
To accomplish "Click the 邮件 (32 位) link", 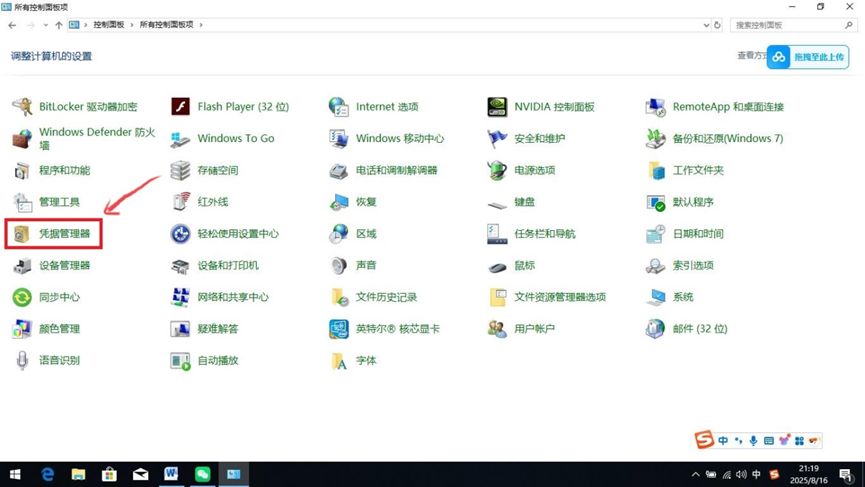I will (700, 329).
